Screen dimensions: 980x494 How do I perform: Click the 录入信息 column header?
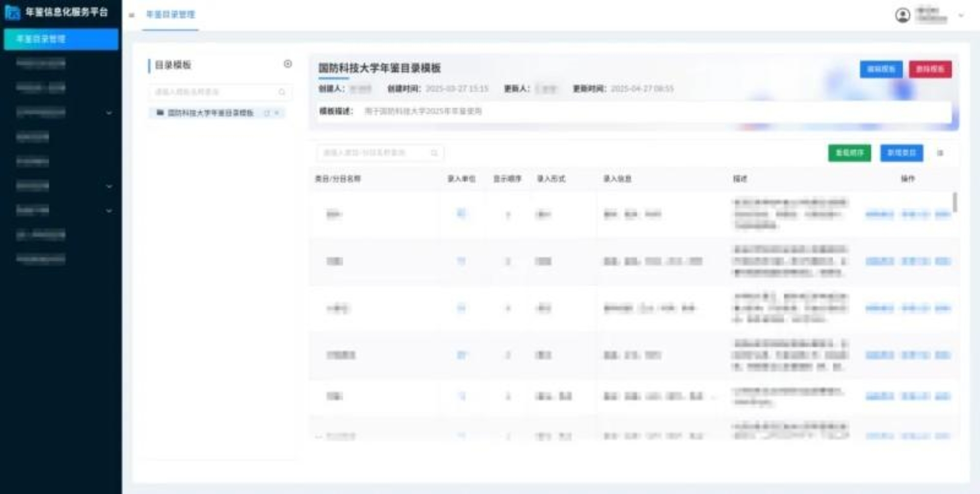pos(617,179)
